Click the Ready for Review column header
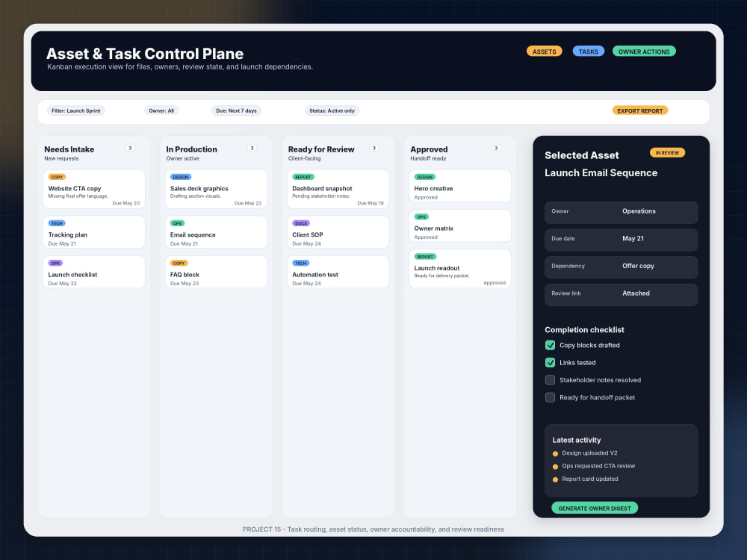The width and height of the screenshot is (747, 560). (x=321, y=149)
